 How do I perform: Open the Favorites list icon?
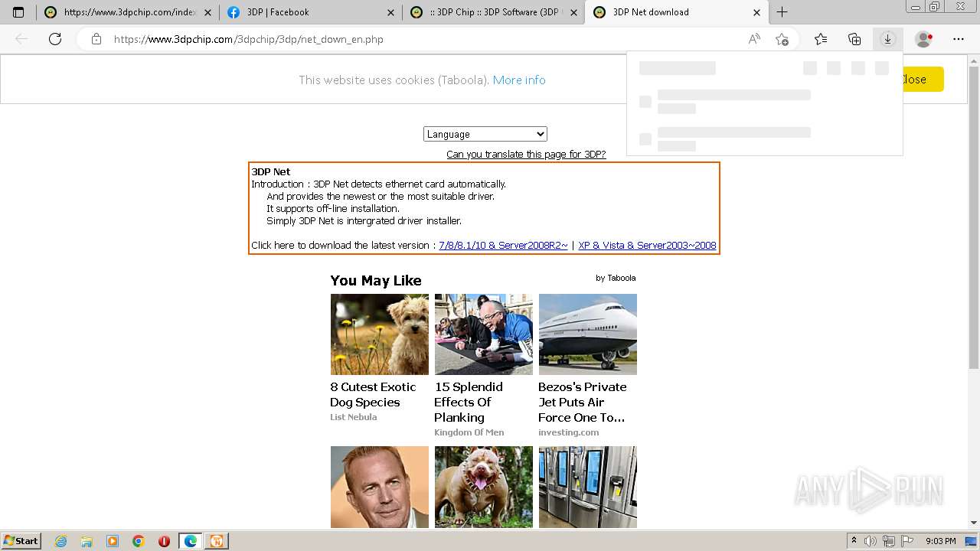pyautogui.click(x=821, y=39)
